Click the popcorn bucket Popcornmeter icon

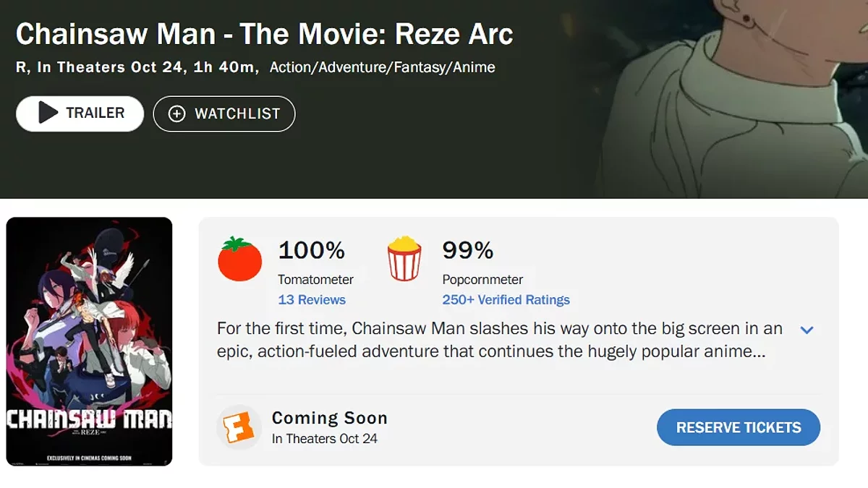coord(404,259)
